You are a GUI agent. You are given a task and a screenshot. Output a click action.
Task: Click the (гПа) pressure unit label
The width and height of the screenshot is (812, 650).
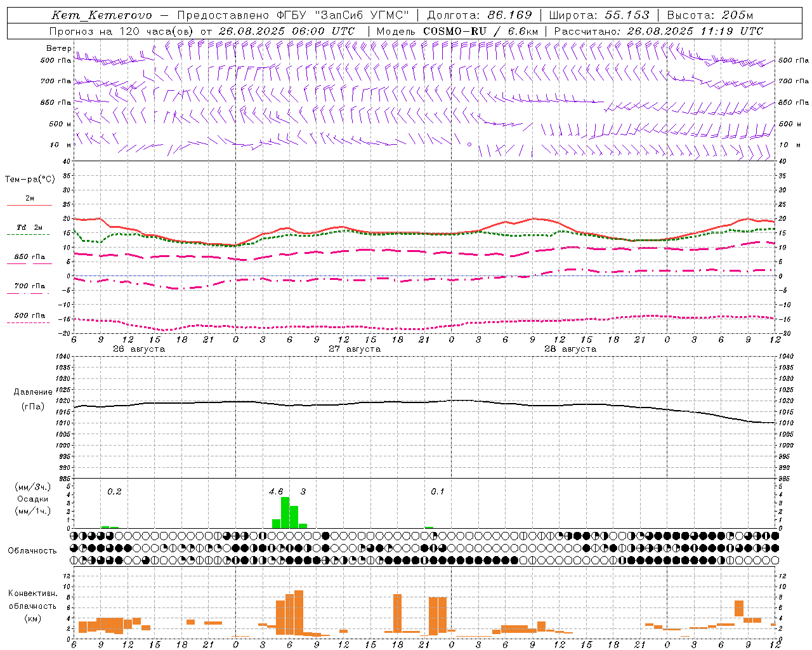tap(33, 407)
